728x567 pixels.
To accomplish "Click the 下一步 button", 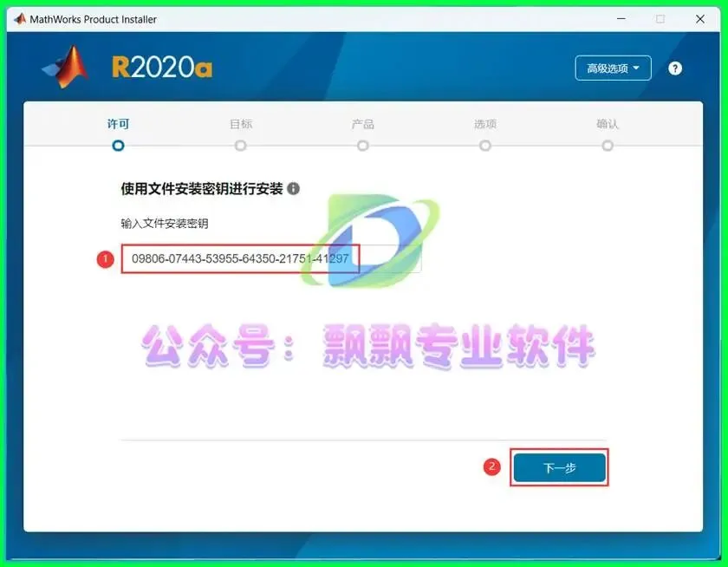I will click(x=560, y=467).
